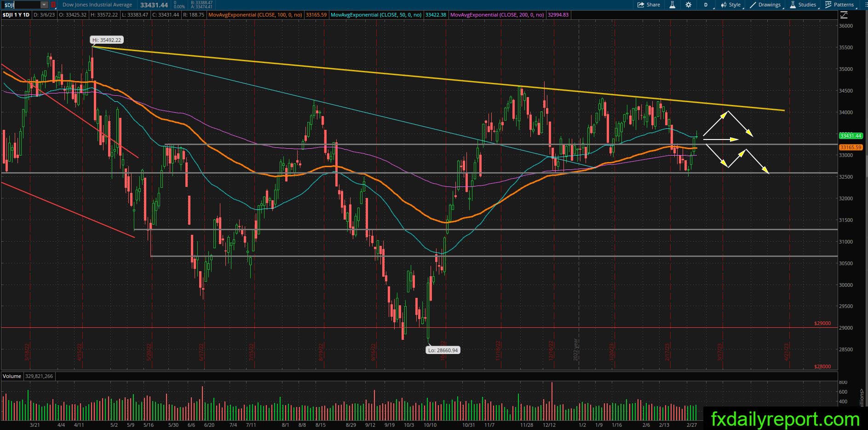Image resolution: width=868 pixels, height=430 pixels.
Task: Click the 33165.59 EMA 100 value in header
Action: [x=316, y=15]
